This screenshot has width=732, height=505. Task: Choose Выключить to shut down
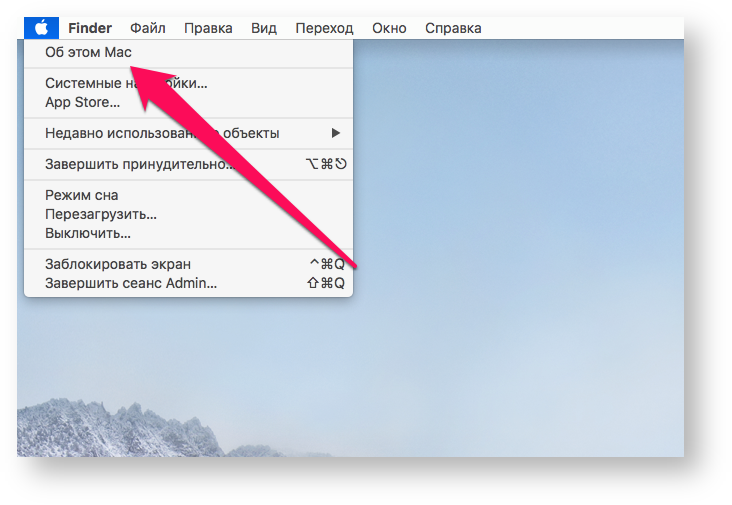tap(88, 233)
